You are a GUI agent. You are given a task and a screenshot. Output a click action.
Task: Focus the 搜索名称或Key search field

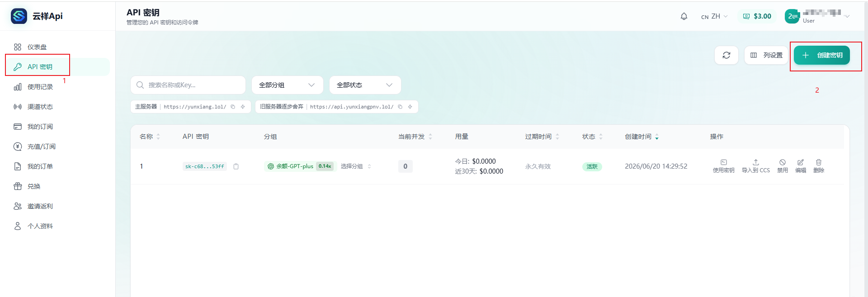(188, 85)
